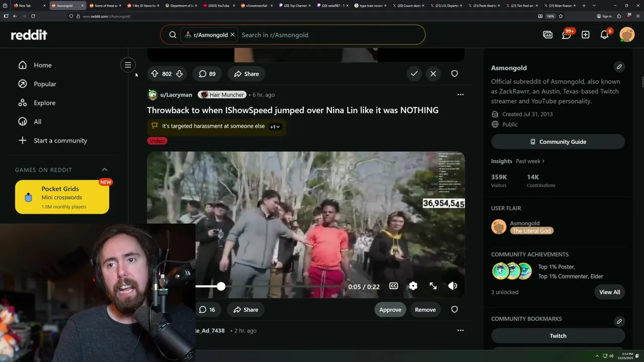The image size is (644, 362).
Task: Click the browser address bar URL
Action: pyautogui.click(x=106, y=16)
